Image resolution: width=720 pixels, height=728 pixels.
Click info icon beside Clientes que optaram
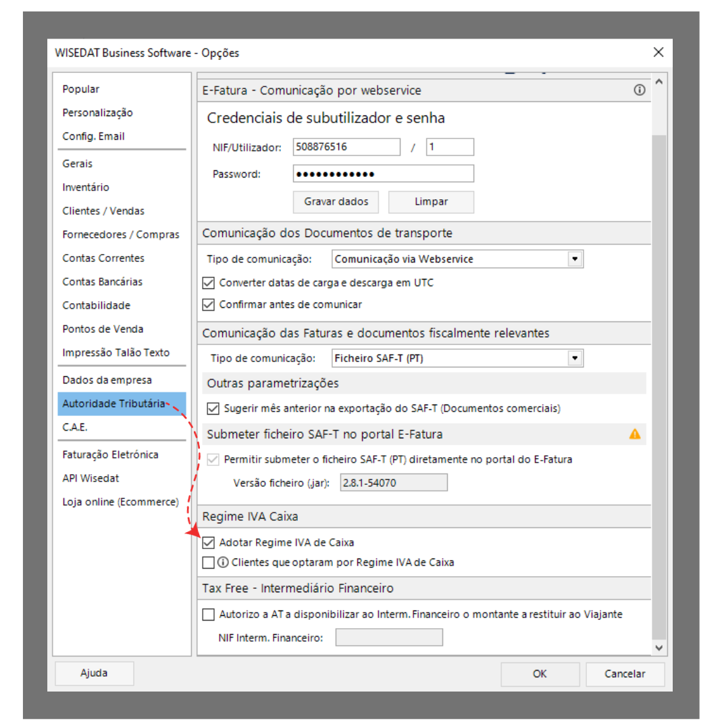(x=223, y=562)
